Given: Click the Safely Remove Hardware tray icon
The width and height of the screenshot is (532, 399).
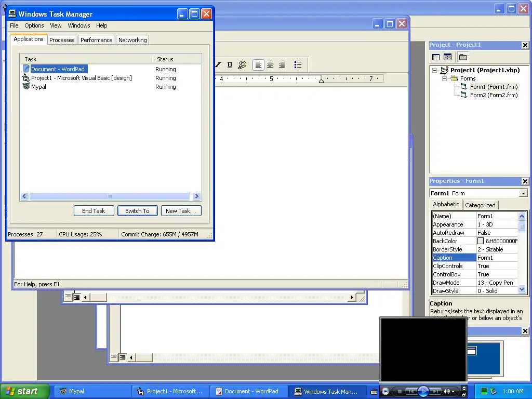Looking at the screenshot, I should 494,391.
